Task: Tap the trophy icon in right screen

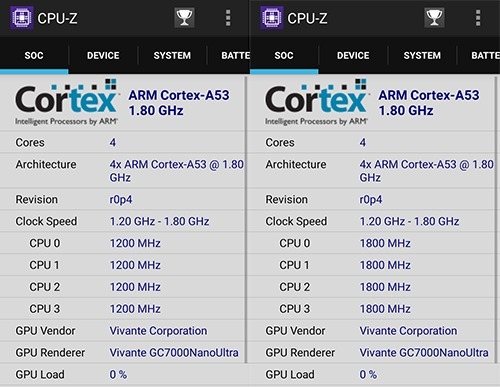Action: [434, 18]
